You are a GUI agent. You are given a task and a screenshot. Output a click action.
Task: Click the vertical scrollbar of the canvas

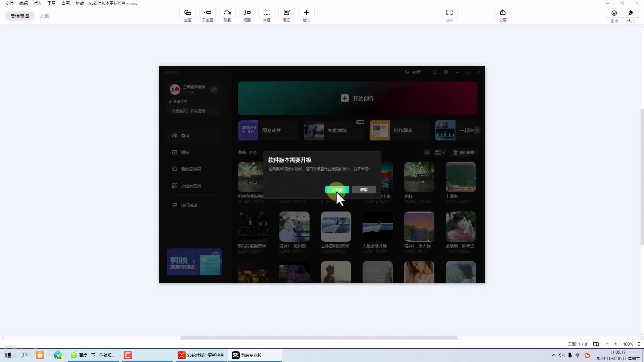[642, 177]
